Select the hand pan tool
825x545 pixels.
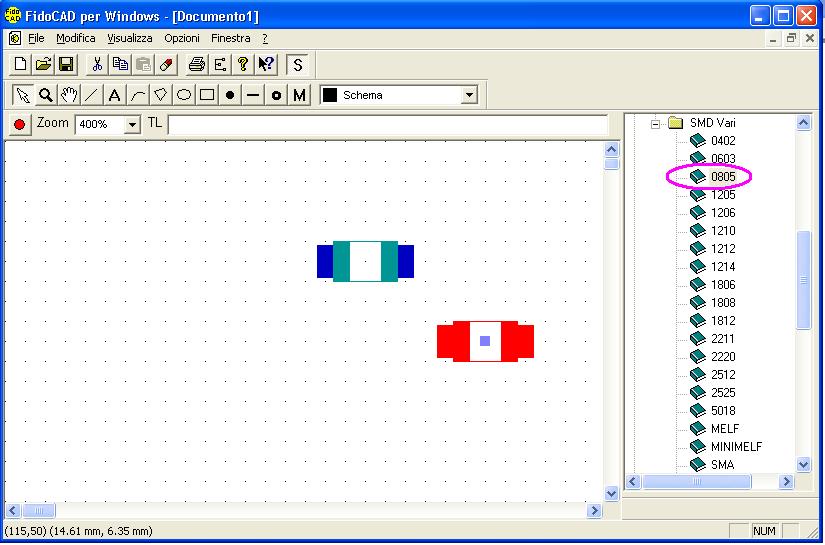[x=69, y=95]
